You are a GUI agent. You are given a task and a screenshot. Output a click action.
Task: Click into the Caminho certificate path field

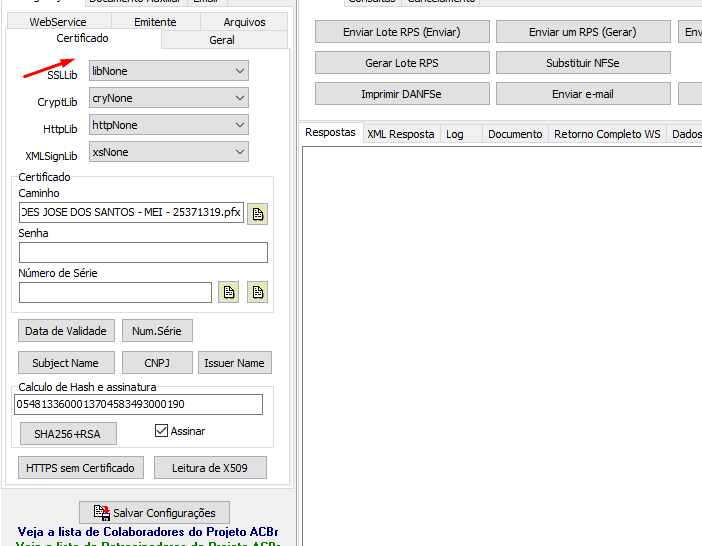(131, 212)
